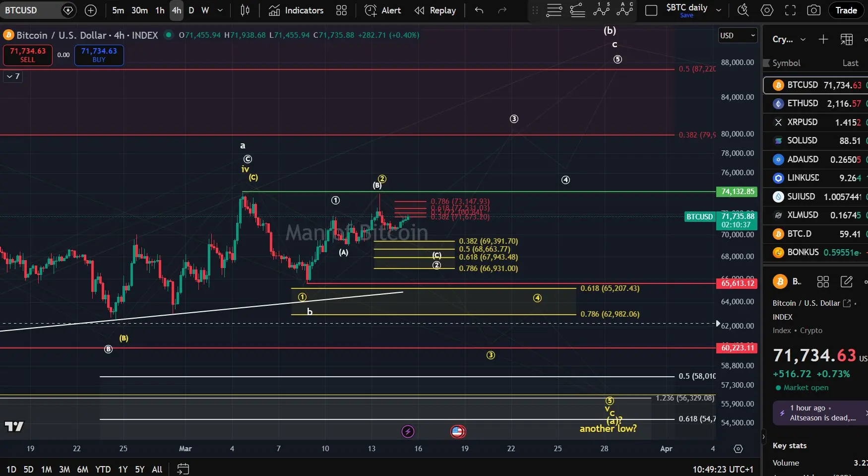Image resolution: width=868 pixels, height=476 pixels.
Task: Enter fullscreen mode
Action: coord(791,10)
